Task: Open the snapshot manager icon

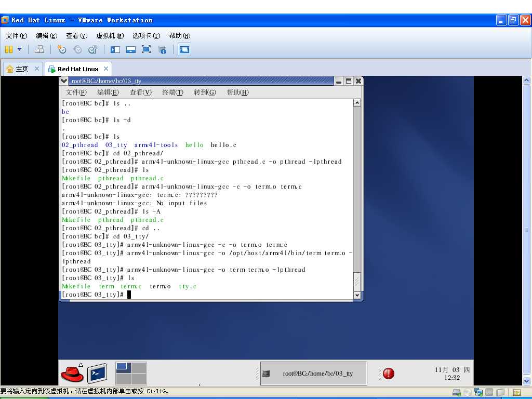Action: (92, 49)
